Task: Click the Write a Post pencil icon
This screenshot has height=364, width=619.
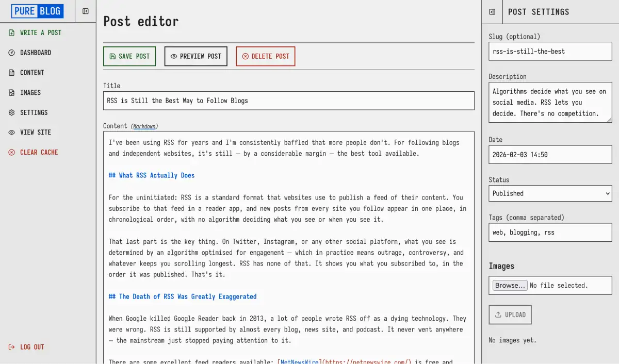Action: [11, 32]
